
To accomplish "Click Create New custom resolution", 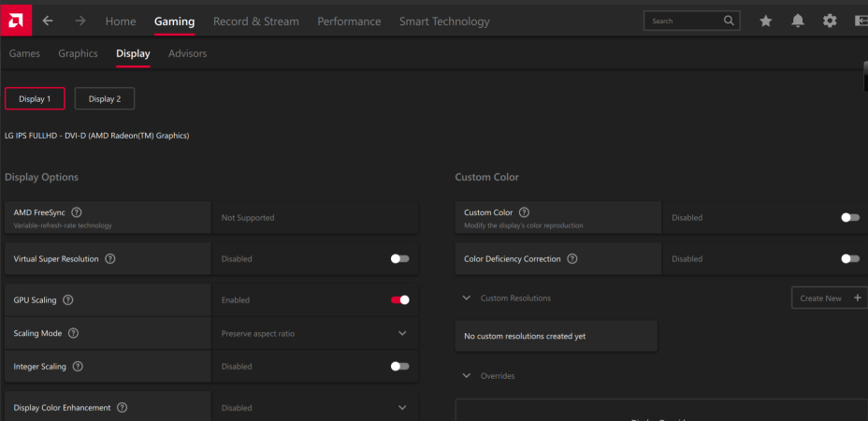I will pyautogui.click(x=830, y=298).
